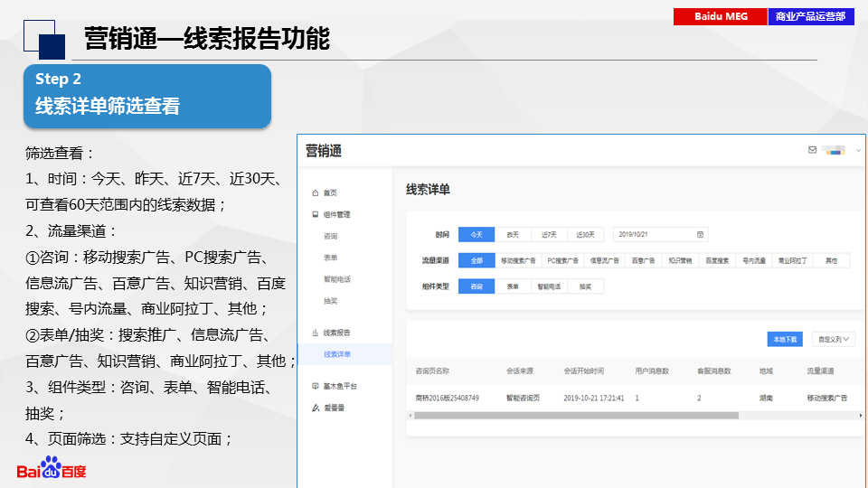The image size is (868, 488).
Task: Click the 流量渠道 column header
Action: (x=820, y=371)
